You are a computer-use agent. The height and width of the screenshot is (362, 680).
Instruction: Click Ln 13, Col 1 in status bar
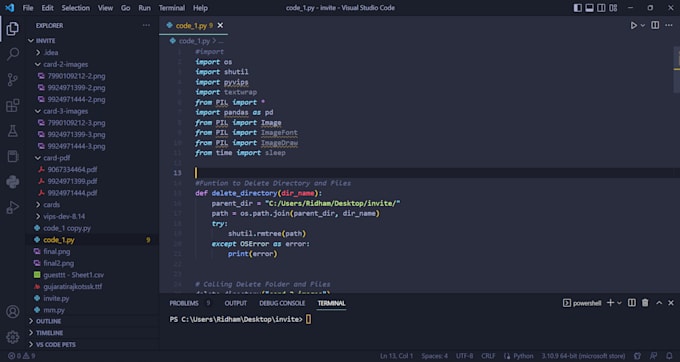click(396, 356)
